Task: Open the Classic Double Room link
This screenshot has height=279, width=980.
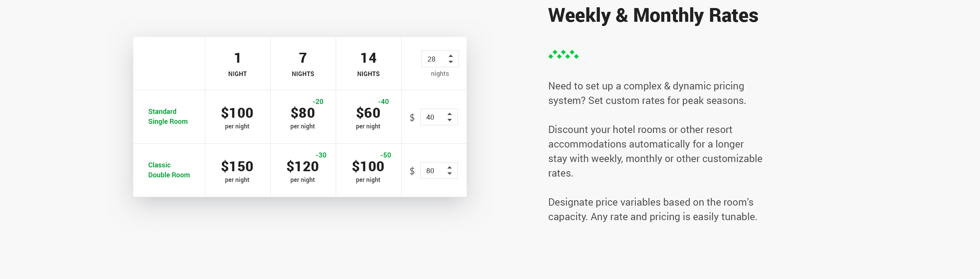Action: point(169,170)
